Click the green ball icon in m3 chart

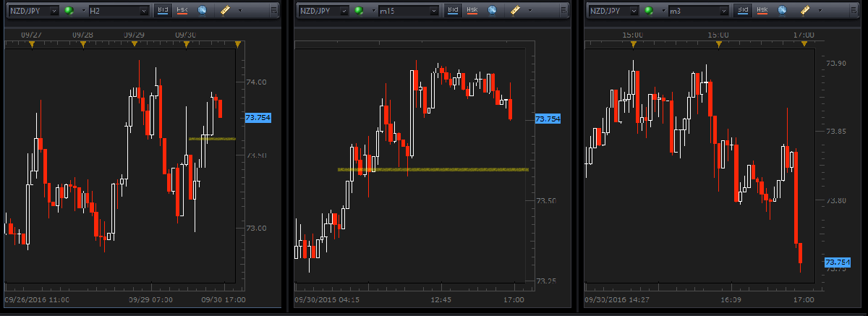point(648,11)
